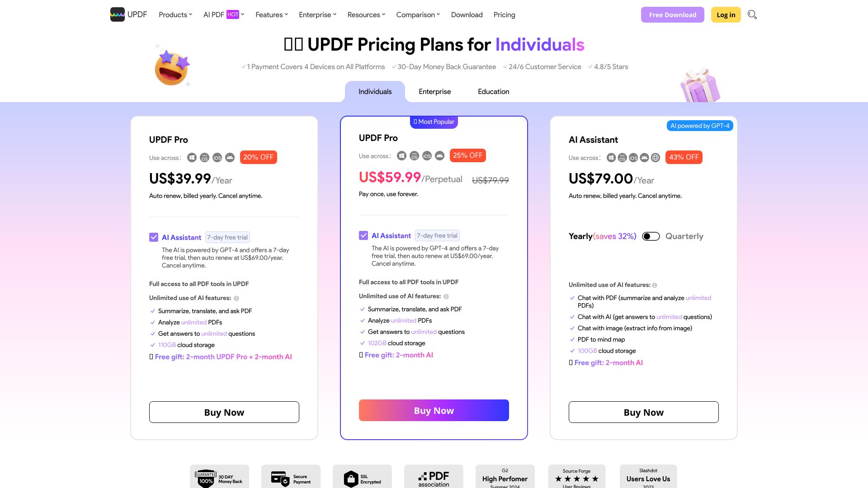The image size is (868, 488).
Task: Click the Android icon in the first card
Action: 230,158
